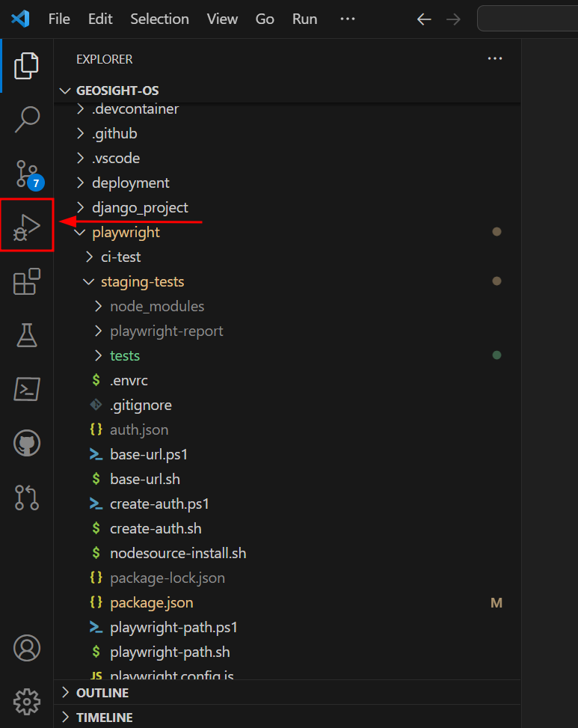Viewport: 578px width, 728px height.
Task: Collapse the GEOSIGHT-OS root folder
Action: coord(287,91)
